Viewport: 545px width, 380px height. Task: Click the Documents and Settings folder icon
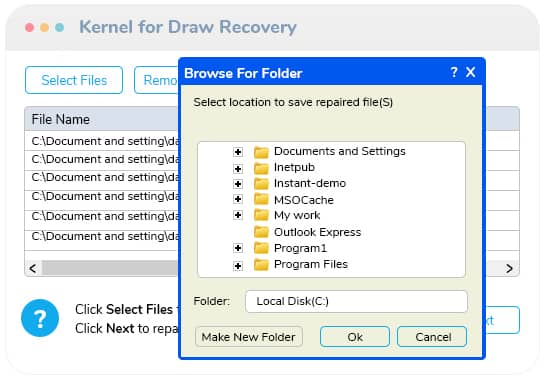coord(261,152)
